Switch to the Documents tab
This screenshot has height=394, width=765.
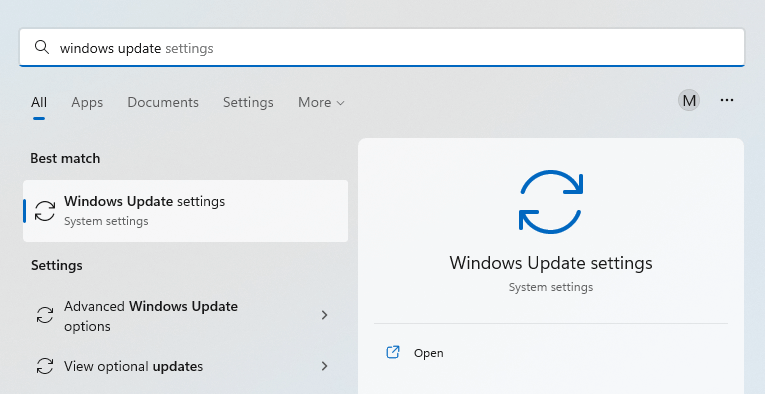tap(163, 102)
